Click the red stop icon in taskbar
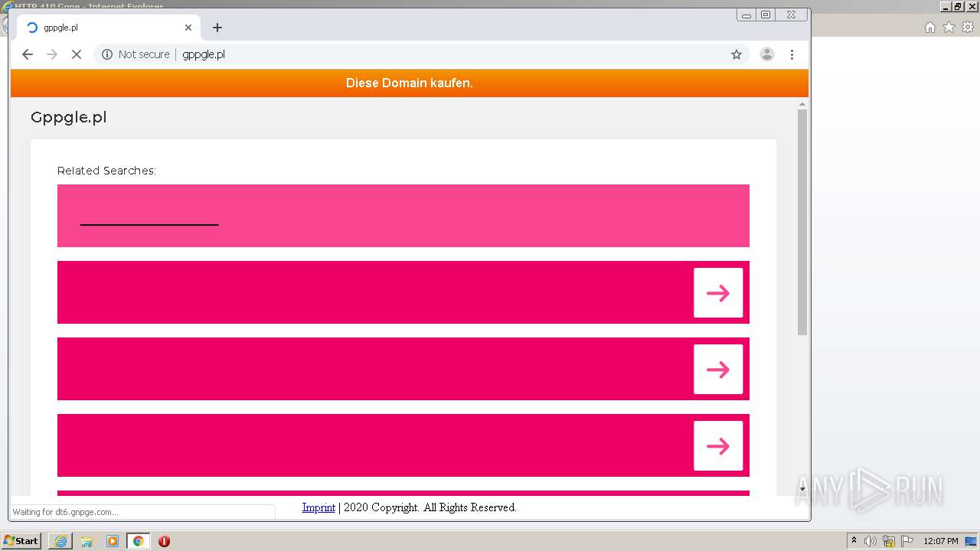This screenshot has width=980, height=551. [164, 541]
